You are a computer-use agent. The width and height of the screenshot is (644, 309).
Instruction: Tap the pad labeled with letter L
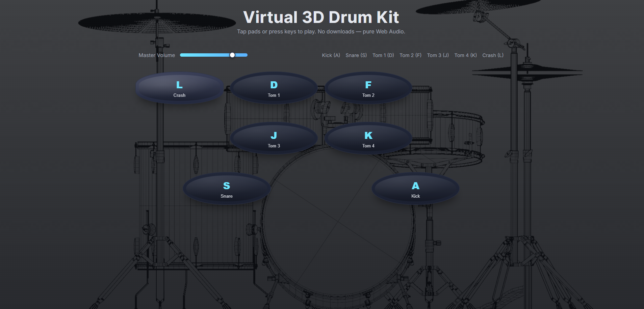(x=179, y=88)
